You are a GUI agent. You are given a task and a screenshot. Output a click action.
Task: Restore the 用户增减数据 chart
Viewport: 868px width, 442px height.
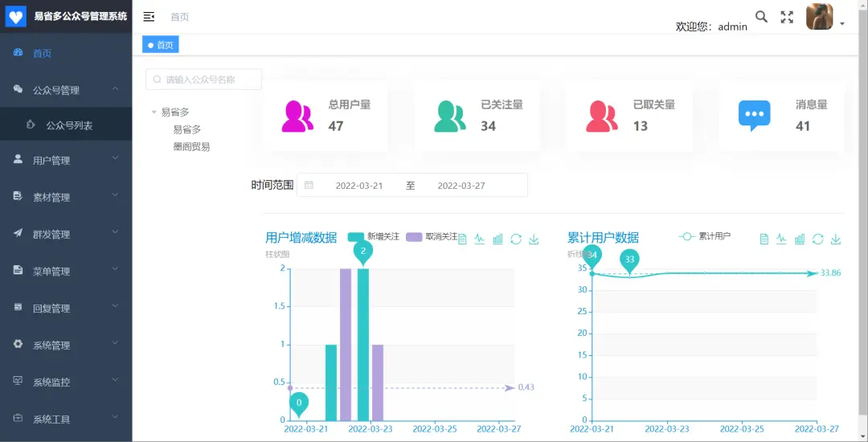pyautogui.click(x=516, y=239)
